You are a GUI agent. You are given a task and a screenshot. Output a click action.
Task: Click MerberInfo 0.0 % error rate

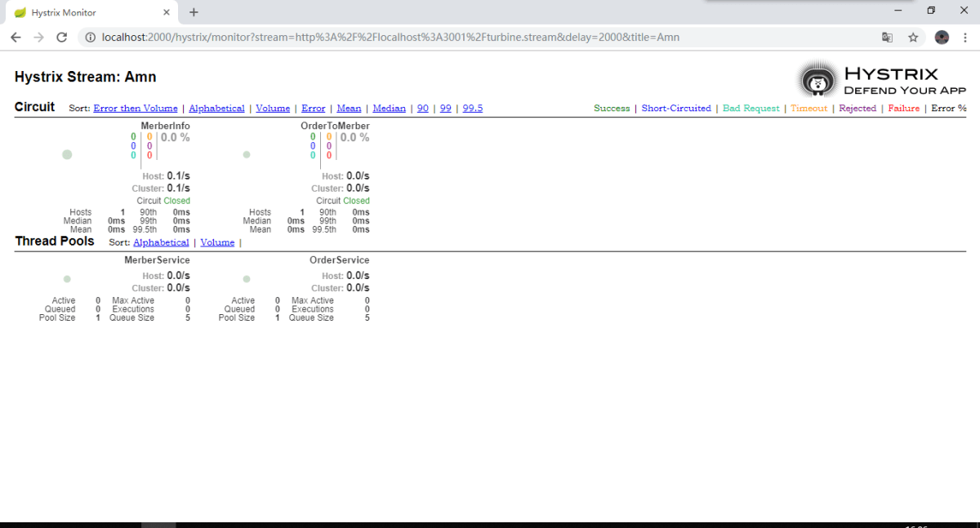176,138
